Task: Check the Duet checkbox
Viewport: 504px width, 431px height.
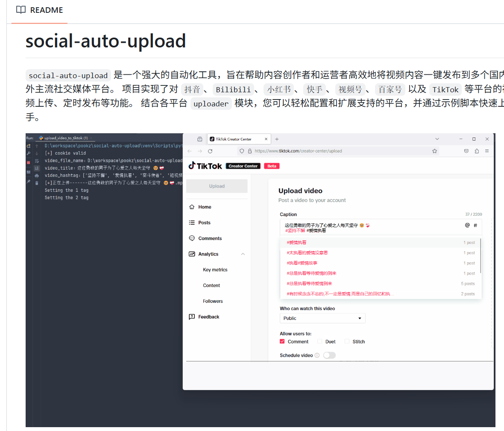Action: click(319, 342)
